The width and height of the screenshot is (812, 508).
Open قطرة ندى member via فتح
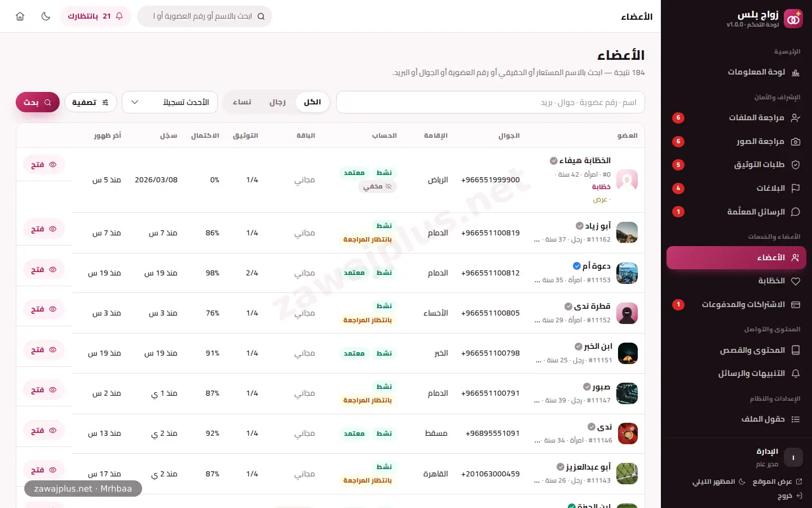[44, 309]
